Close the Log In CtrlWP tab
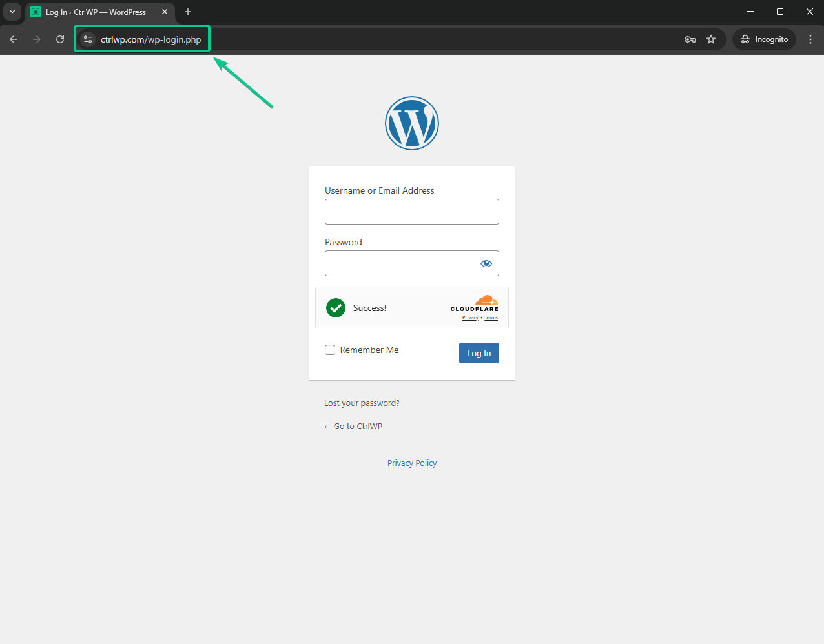The width and height of the screenshot is (824, 644). click(x=165, y=12)
